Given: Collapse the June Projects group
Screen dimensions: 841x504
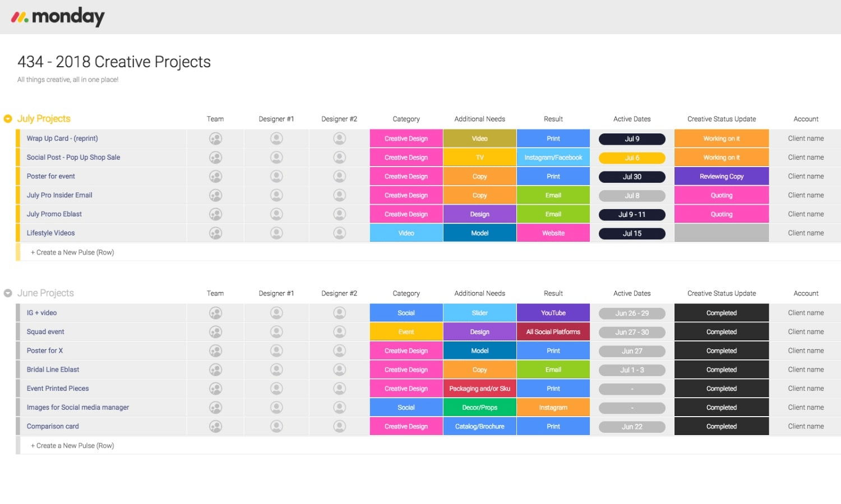Looking at the screenshot, I should 8,293.
